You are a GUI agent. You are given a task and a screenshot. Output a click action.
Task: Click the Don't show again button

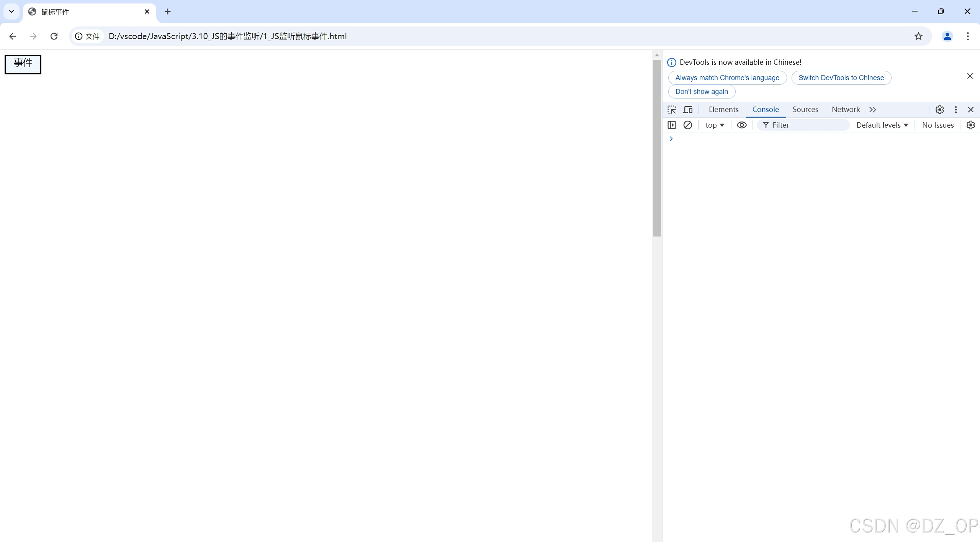701,92
